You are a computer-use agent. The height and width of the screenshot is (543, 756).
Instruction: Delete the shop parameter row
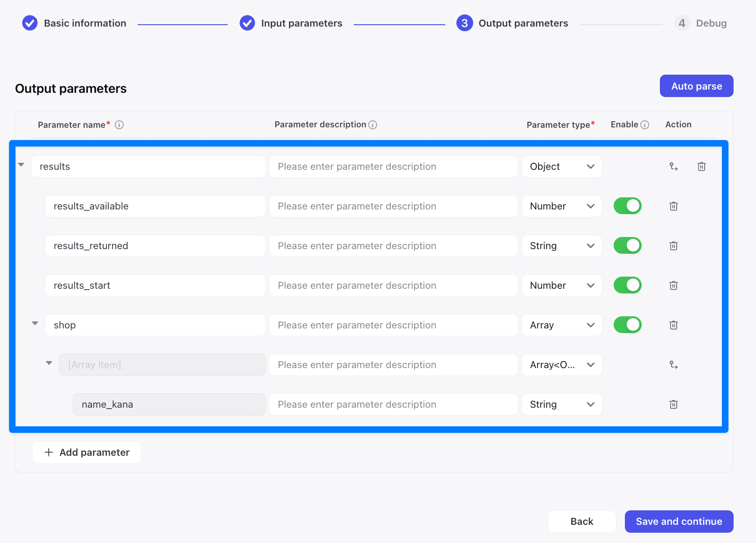[673, 325]
